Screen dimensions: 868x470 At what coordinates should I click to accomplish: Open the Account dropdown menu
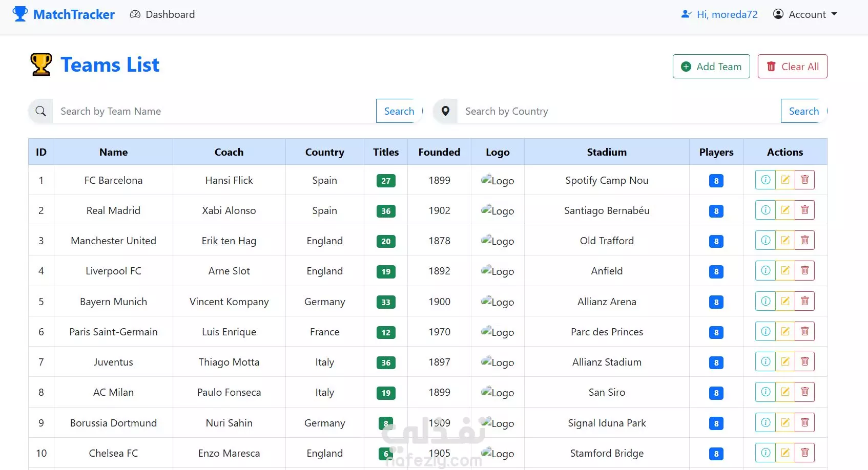805,14
